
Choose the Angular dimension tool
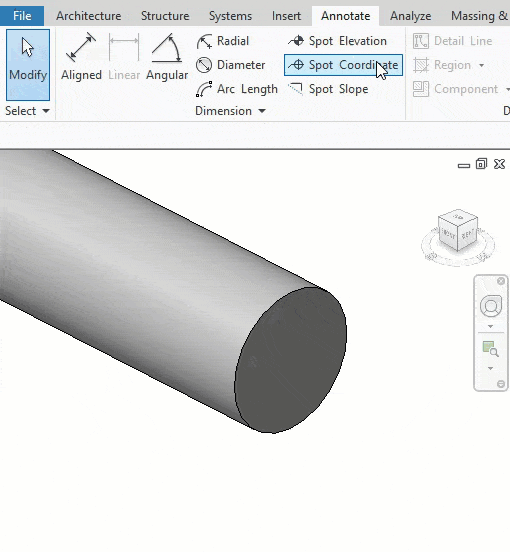click(167, 57)
